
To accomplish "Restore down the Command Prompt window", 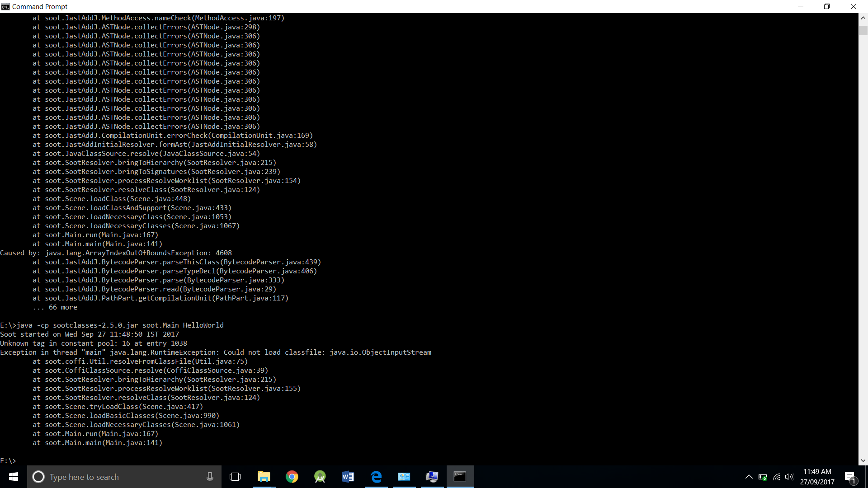I will pos(827,6).
